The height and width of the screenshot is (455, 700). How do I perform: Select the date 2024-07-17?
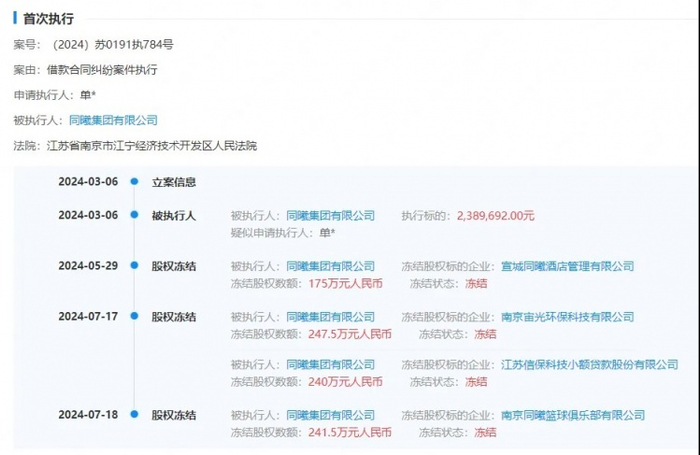[88, 317]
